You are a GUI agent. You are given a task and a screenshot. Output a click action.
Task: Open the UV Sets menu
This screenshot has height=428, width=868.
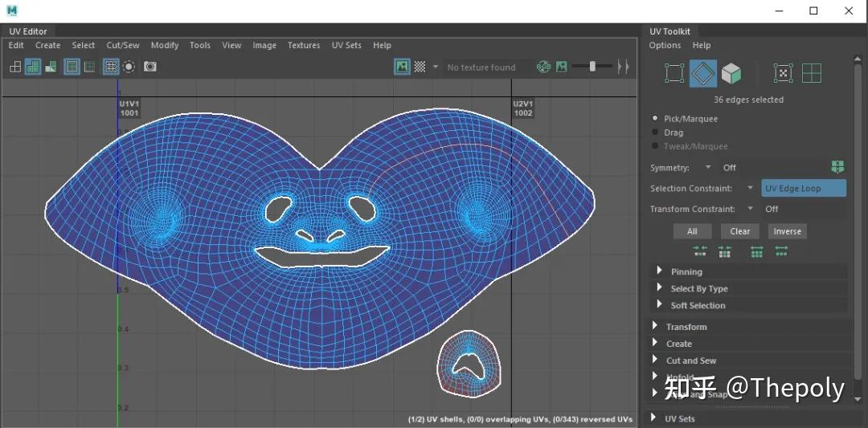click(x=346, y=45)
